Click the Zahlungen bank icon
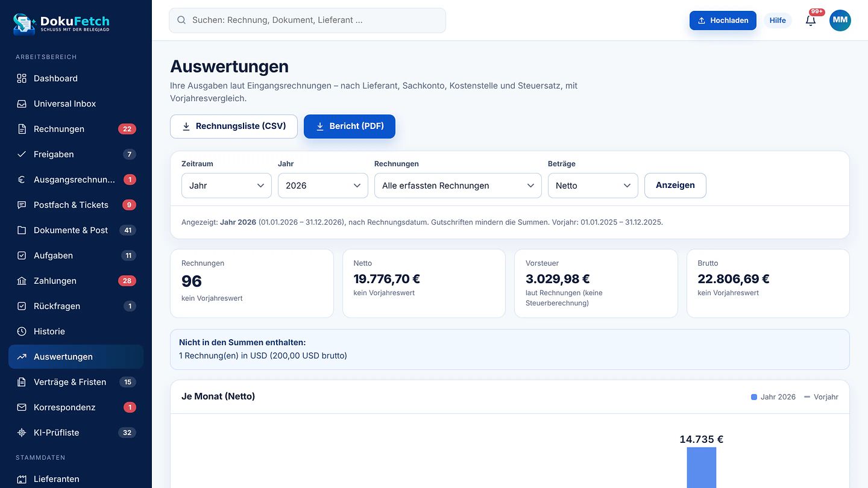Viewport: 868px width, 488px height. 22,281
